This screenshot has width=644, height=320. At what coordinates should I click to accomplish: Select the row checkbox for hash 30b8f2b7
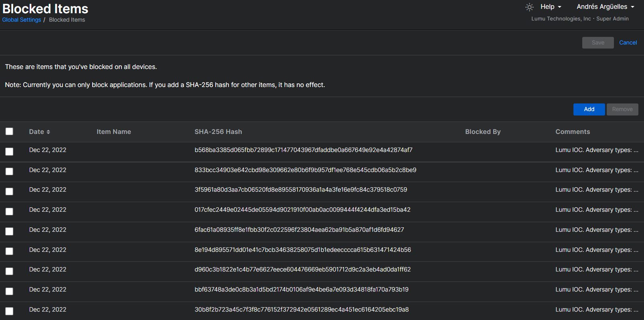[x=9, y=311]
